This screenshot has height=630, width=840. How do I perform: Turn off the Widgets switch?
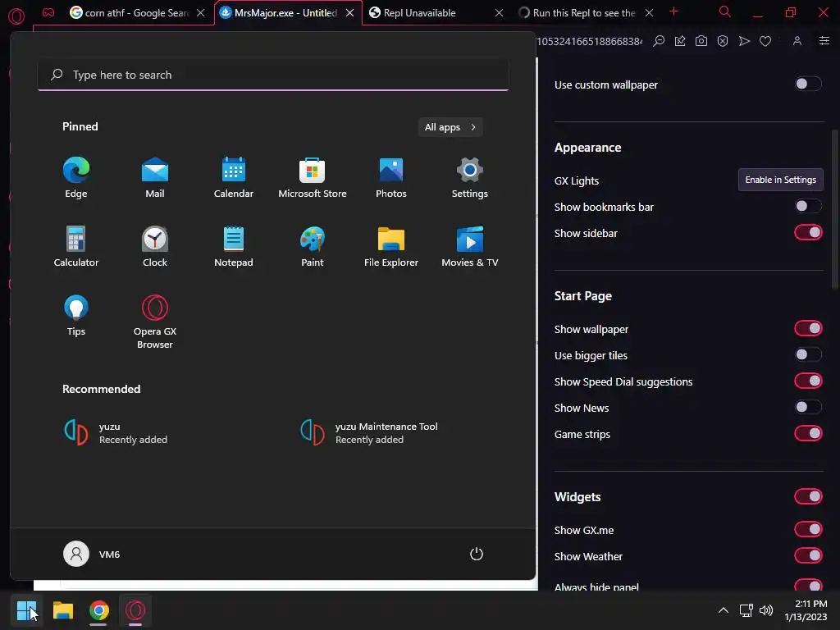[x=808, y=496]
